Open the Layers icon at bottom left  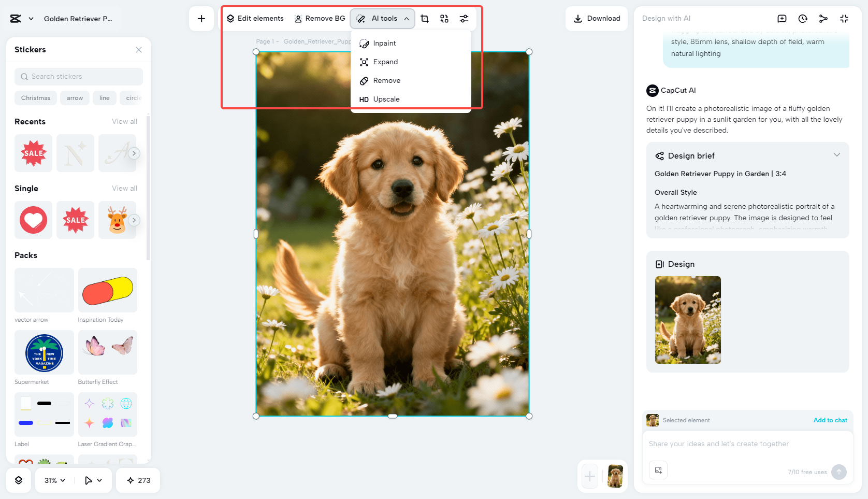[19, 480]
